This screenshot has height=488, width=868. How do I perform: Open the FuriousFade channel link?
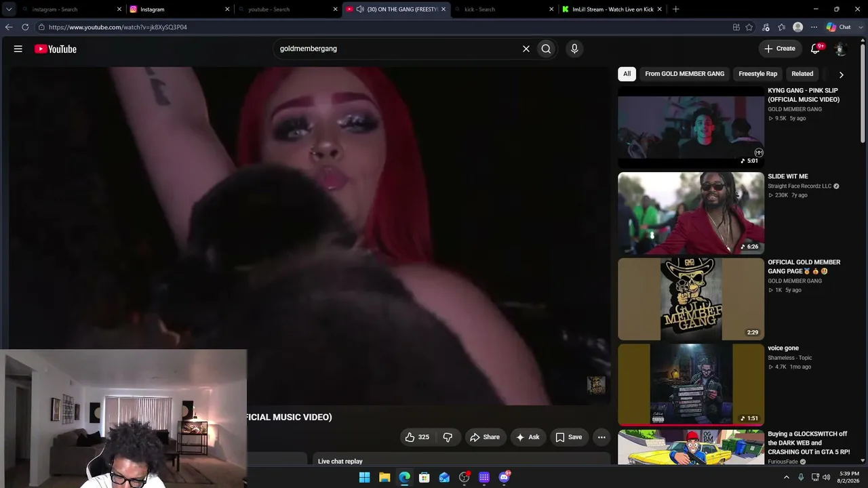(x=783, y=462)
